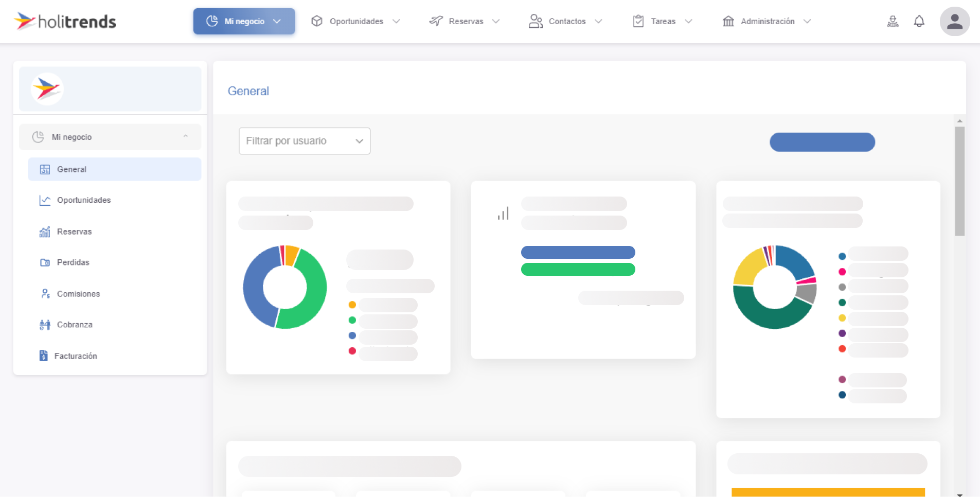This screenshot has height=497, width=980.
Task: Open the notifications bell
Action: pyautogui.click(x=919, y=21)
